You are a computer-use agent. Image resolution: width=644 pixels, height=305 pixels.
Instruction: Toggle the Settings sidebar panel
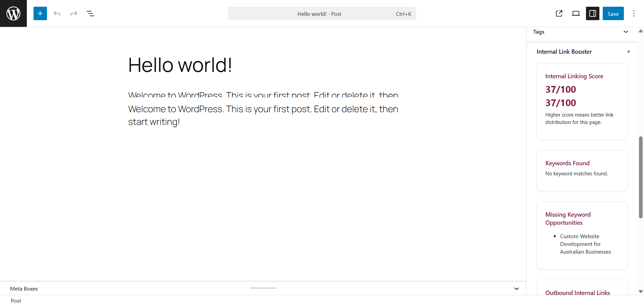pos(592,13)
